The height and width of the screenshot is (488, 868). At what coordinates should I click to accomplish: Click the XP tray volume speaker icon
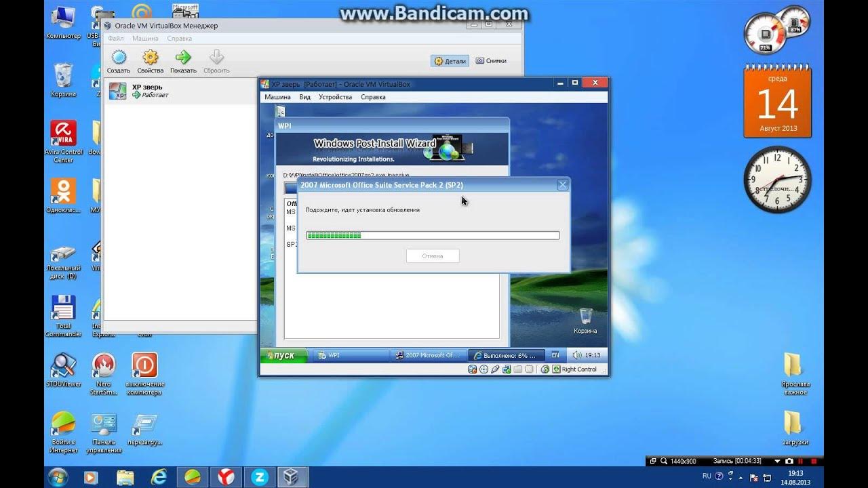[x=577, y=355]
